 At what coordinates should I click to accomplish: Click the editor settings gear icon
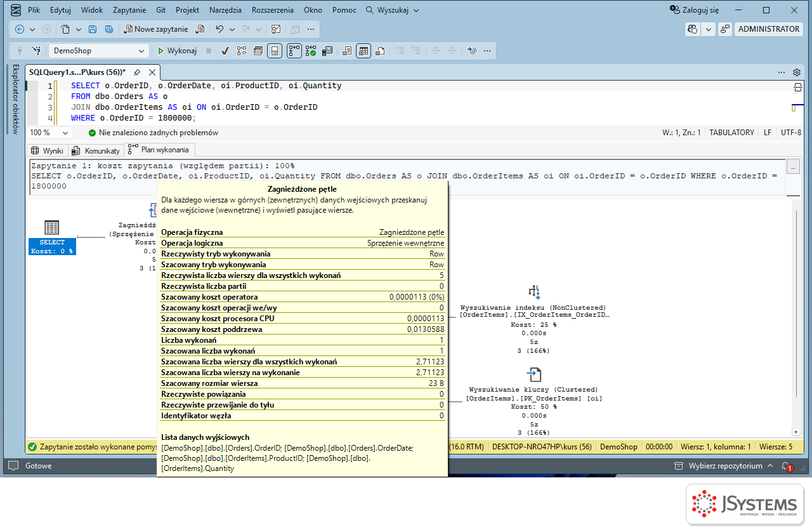point(797,72)
